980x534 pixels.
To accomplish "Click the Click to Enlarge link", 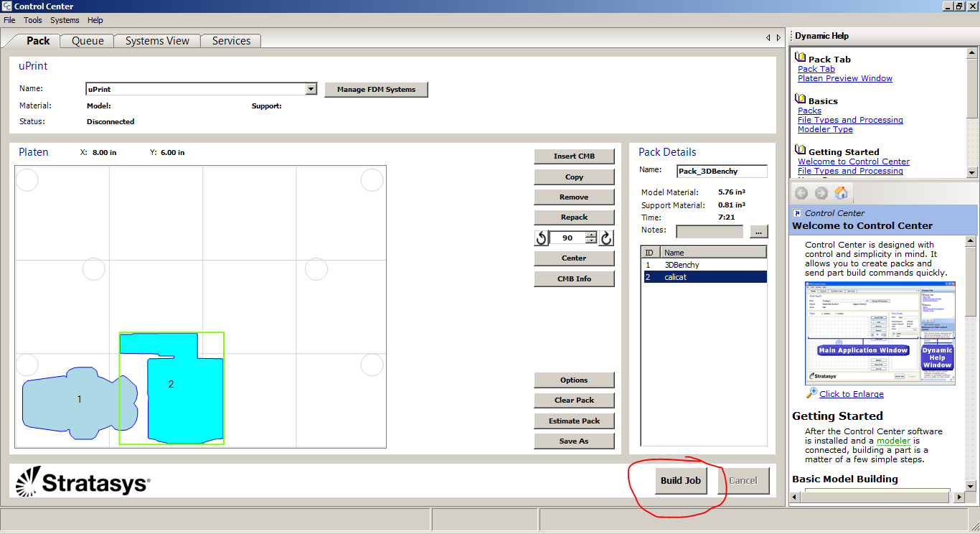I will (852, 394).
